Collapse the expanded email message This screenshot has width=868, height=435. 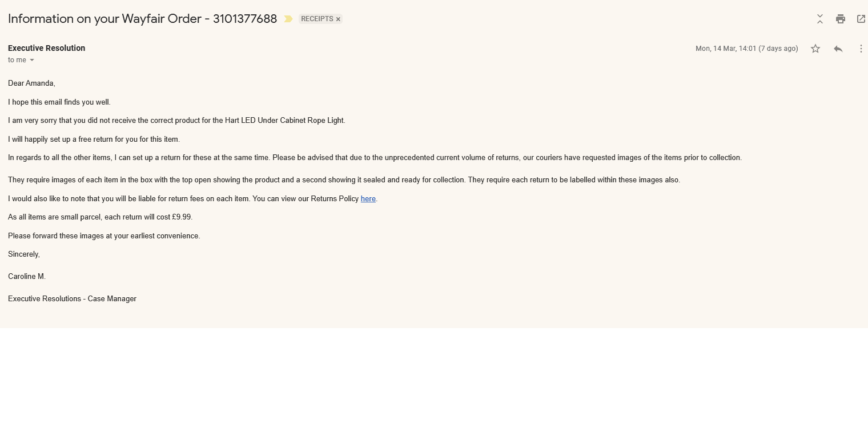(819, 18)
